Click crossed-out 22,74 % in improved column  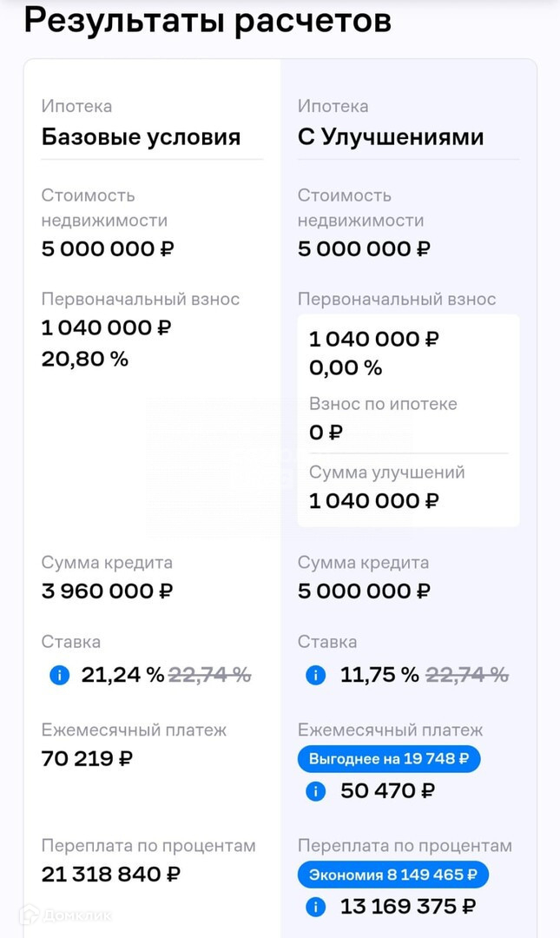pyautogui.click(x=466, y=675)
